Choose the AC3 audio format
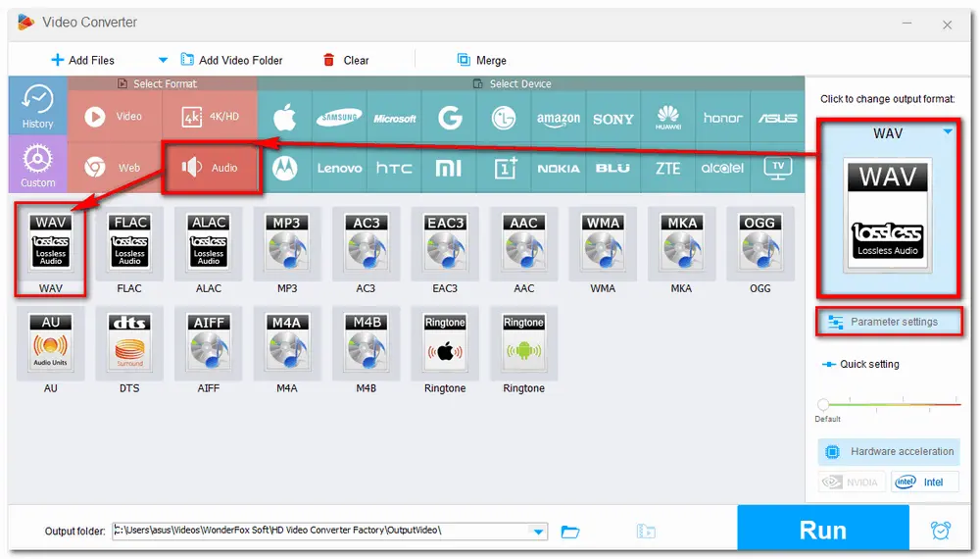 [366, 244]
